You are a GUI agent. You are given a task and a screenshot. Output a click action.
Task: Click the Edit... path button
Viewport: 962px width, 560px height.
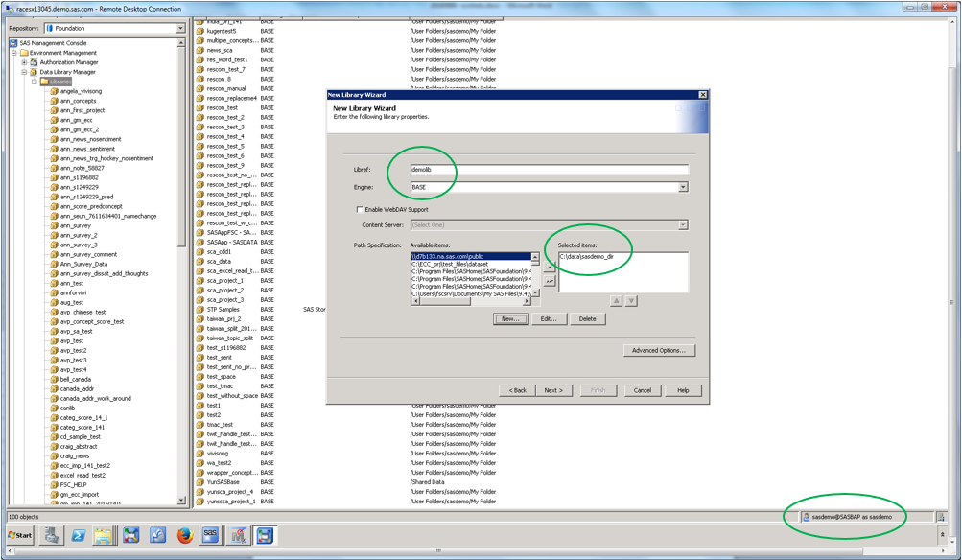click(x=549, y=319)
